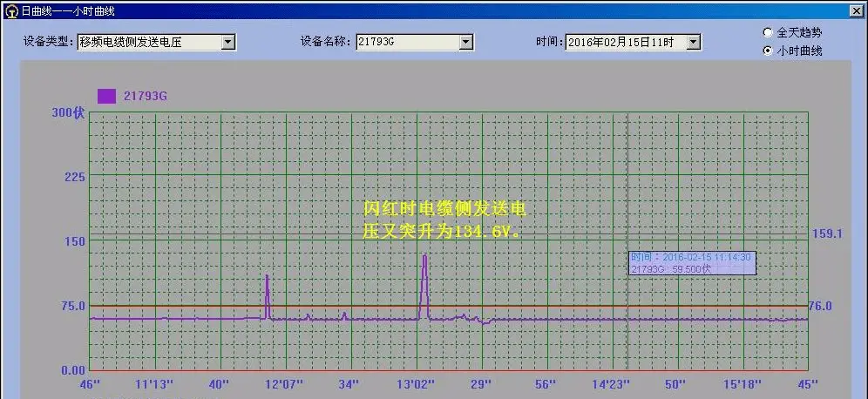
Task: Click the 159.1 right axis value
Action: tap(827, 234)
